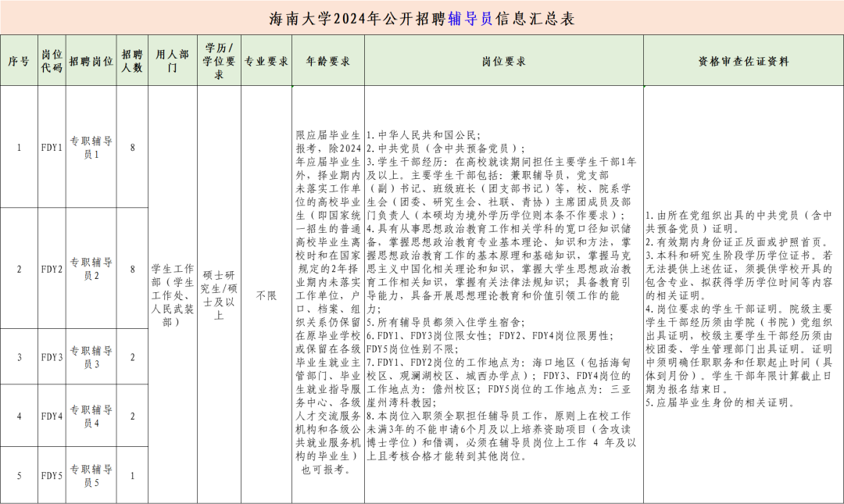This screenshot has width=844, height=504.
Task: Select the 序号 header cell
Action: coord(19,61)
